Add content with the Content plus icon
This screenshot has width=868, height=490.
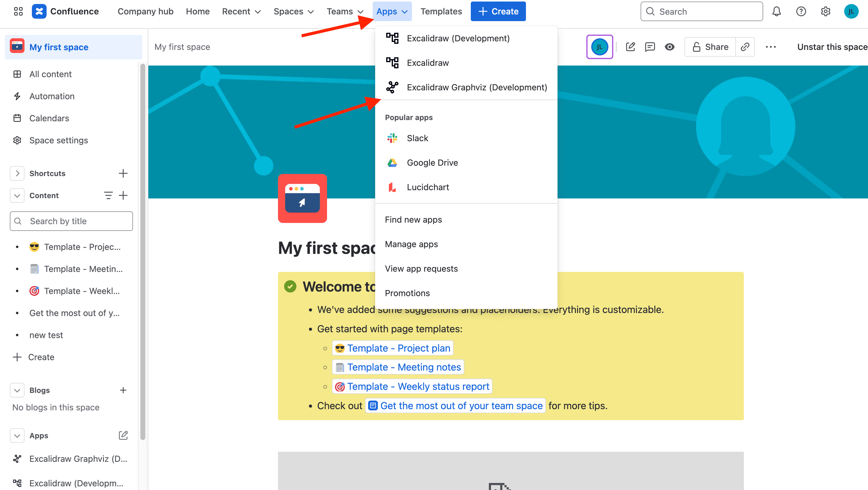[x=123, y=195]
